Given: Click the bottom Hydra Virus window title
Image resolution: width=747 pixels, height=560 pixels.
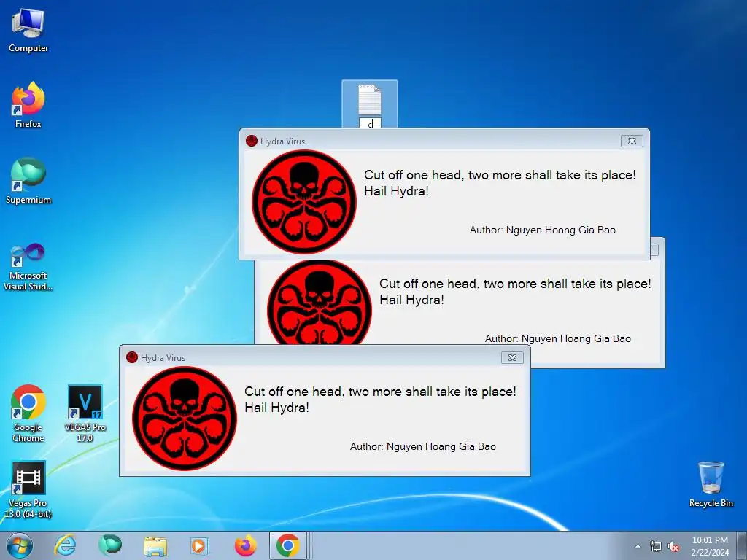Looking at the screenshot, I should (x=163, y=357).
